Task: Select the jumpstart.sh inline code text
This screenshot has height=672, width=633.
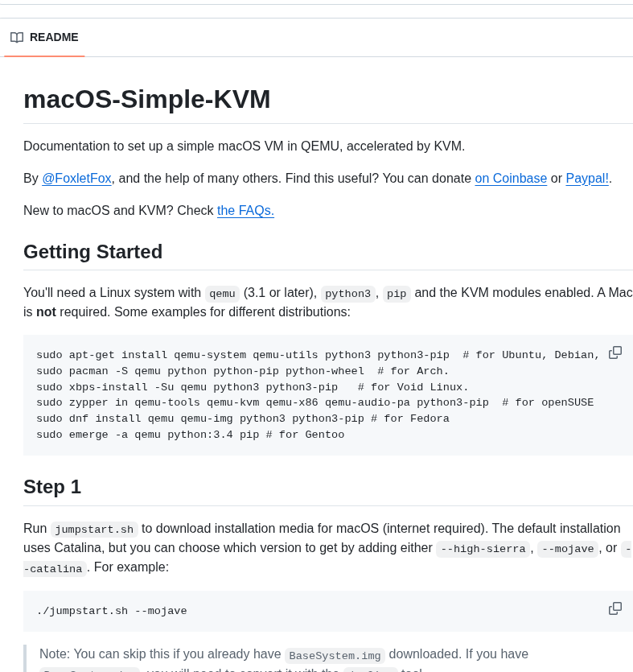Action: pos(94,530)
